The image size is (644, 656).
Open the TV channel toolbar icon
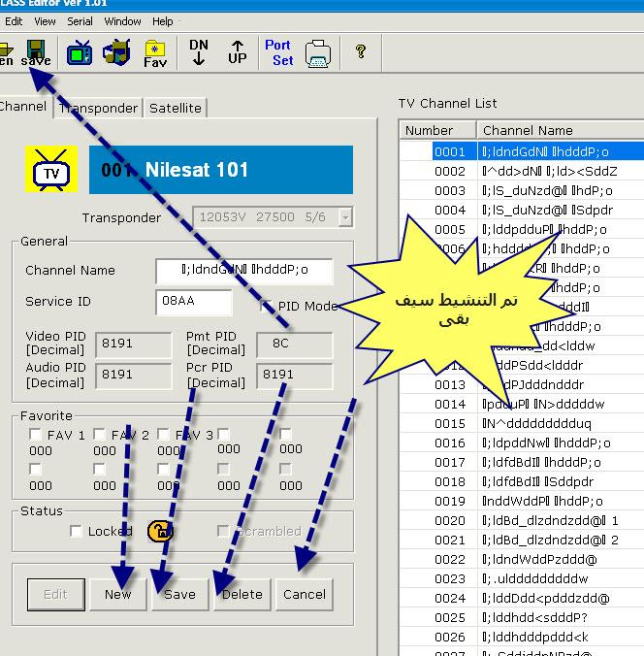pyautogui.click(x=80, y=52)
